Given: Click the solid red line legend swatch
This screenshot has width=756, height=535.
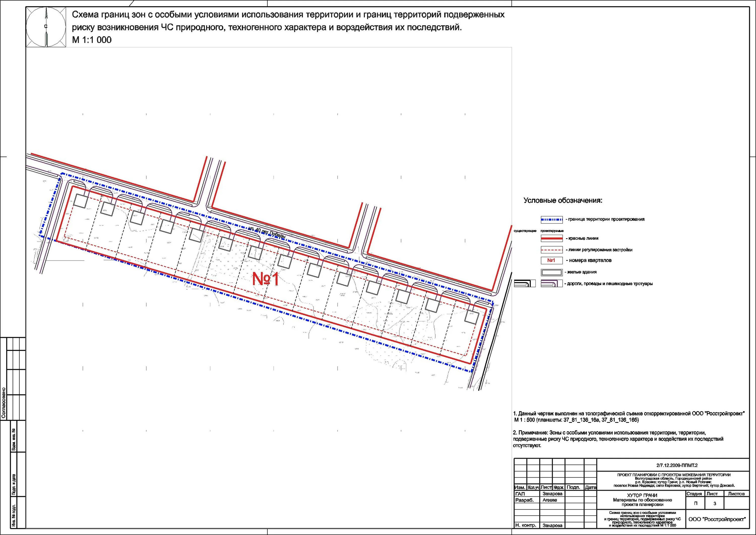Looking at the screenshot, I should click(x=552, y=239).
